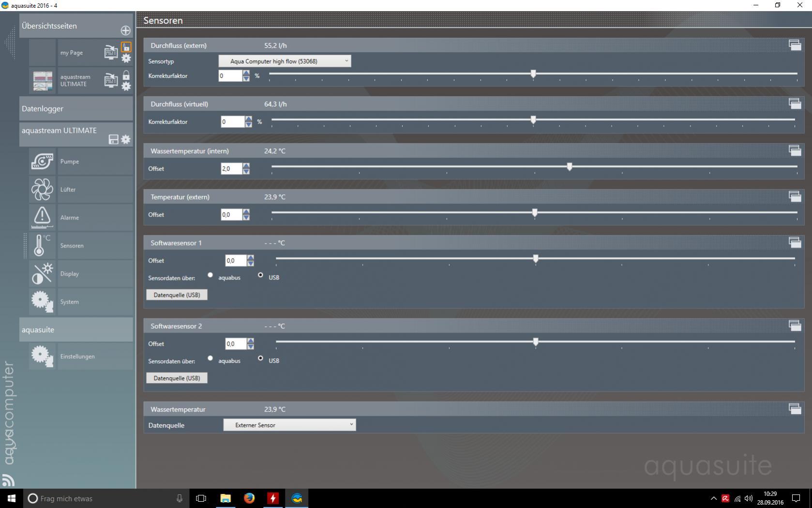
Task: Click the RSS feed icon in sidebar
Action: [x=8, y=480]
